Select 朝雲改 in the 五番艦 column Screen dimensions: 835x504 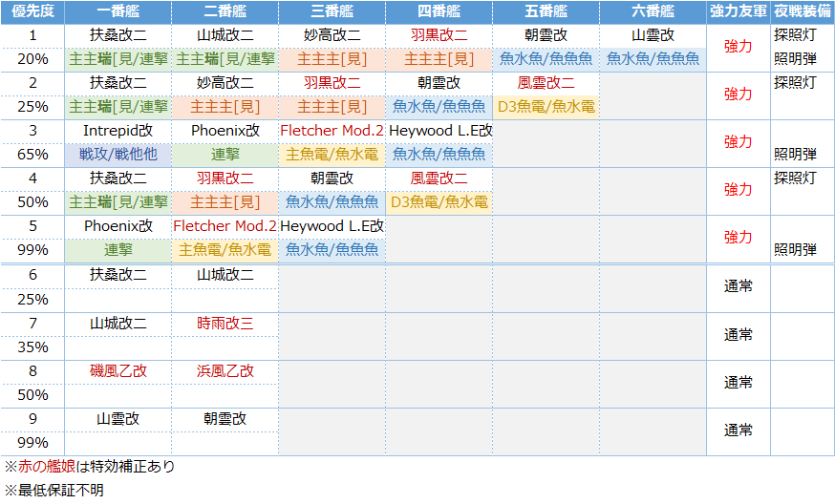point(546,35)
